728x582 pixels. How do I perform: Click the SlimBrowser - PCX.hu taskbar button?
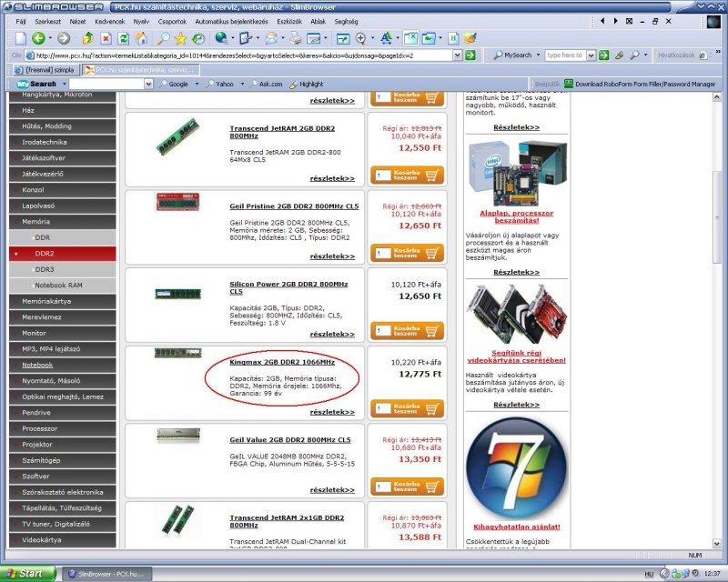106,574
